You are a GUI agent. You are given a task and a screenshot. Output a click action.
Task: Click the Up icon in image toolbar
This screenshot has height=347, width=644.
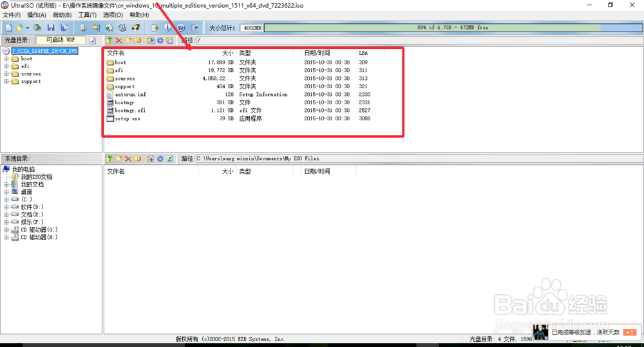pyautogui.click(x=109, y=41)
